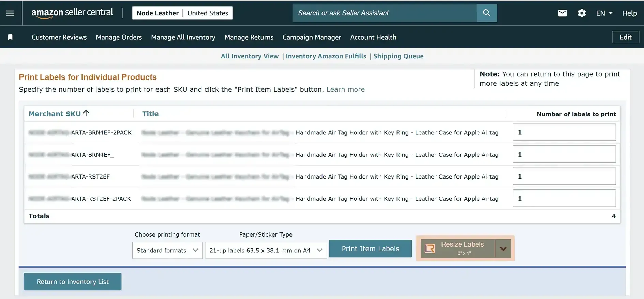This screenshot has height=299, width=644.
Task: Focus the Search or ask Seller Assistant field
Action: point(385,13)
